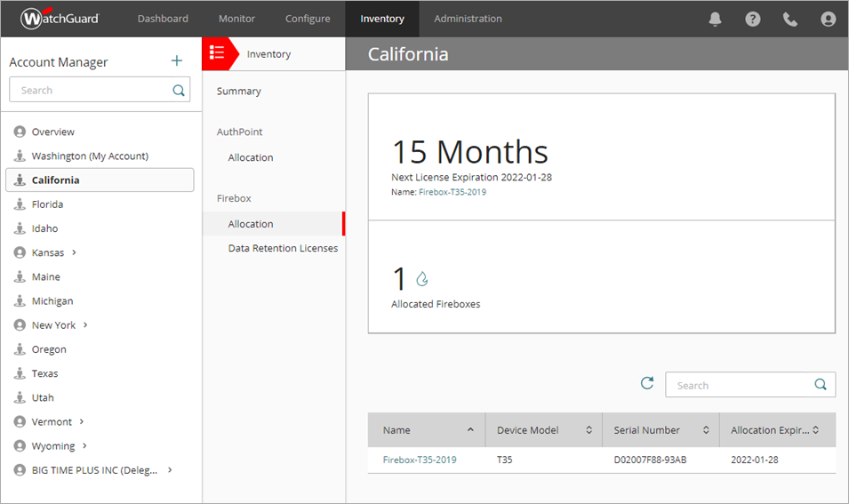The width and height of the screenshot is (849, 504).
Task: Click the WatchGuard logo
Action: point(60,19)
